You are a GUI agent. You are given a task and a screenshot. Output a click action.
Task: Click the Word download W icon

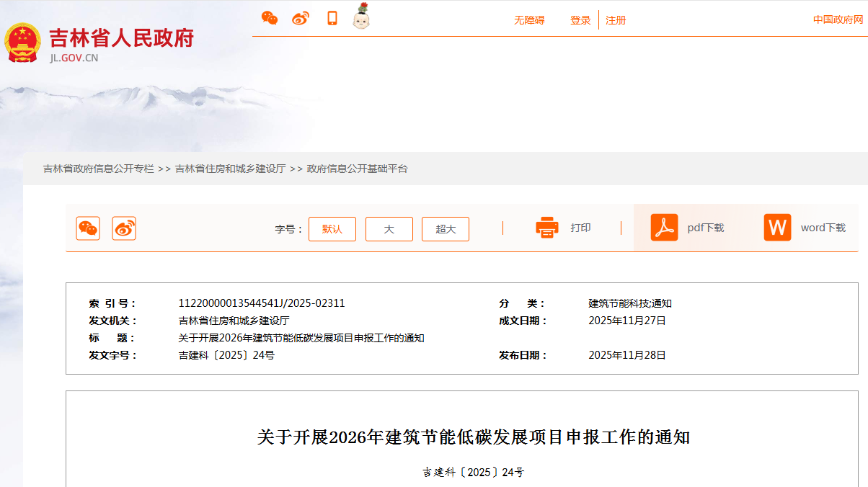777,228
